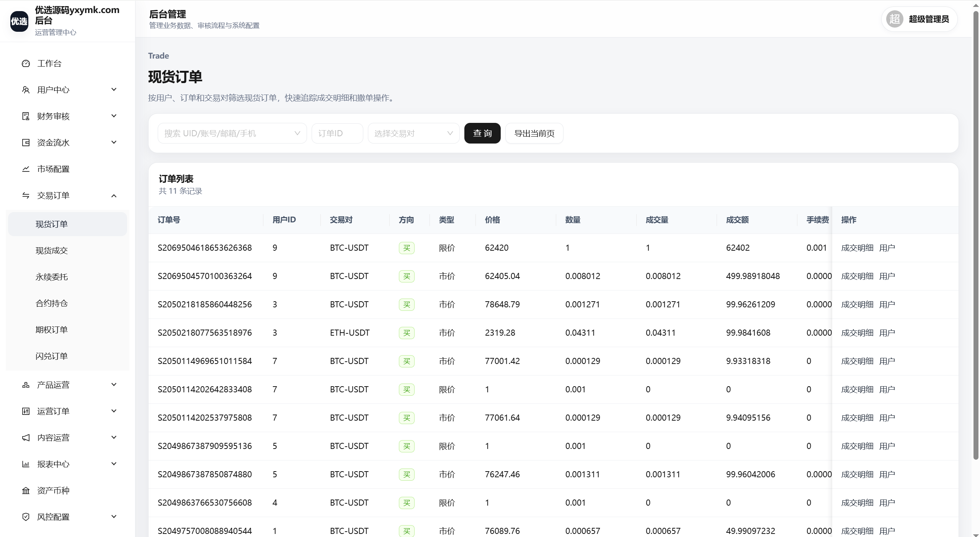Click the 导出当前页 button

(x=534, y=133)
